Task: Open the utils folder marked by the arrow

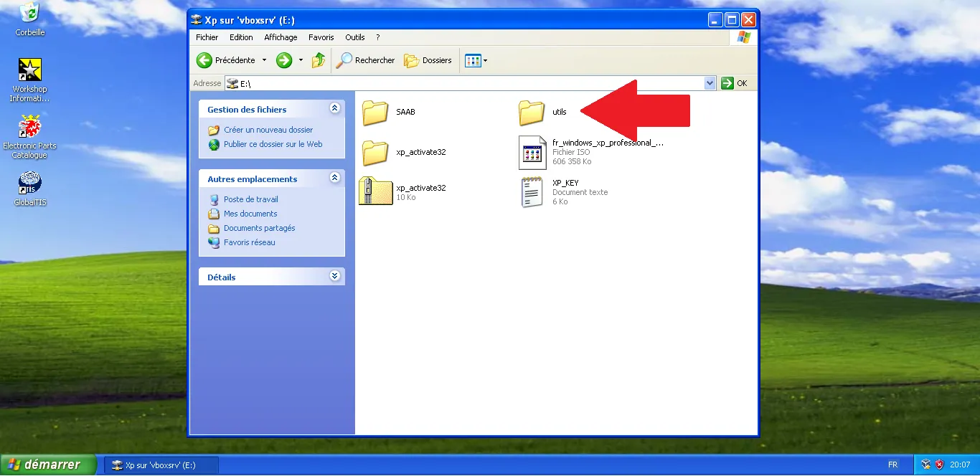Action: 532,112
